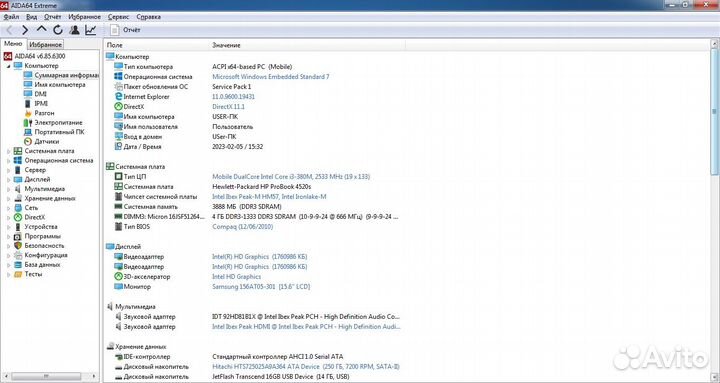Open Microsoft Windows Embedded Standard 7 link
This screenshot has height=383, width=720.
tap(270, 77)
